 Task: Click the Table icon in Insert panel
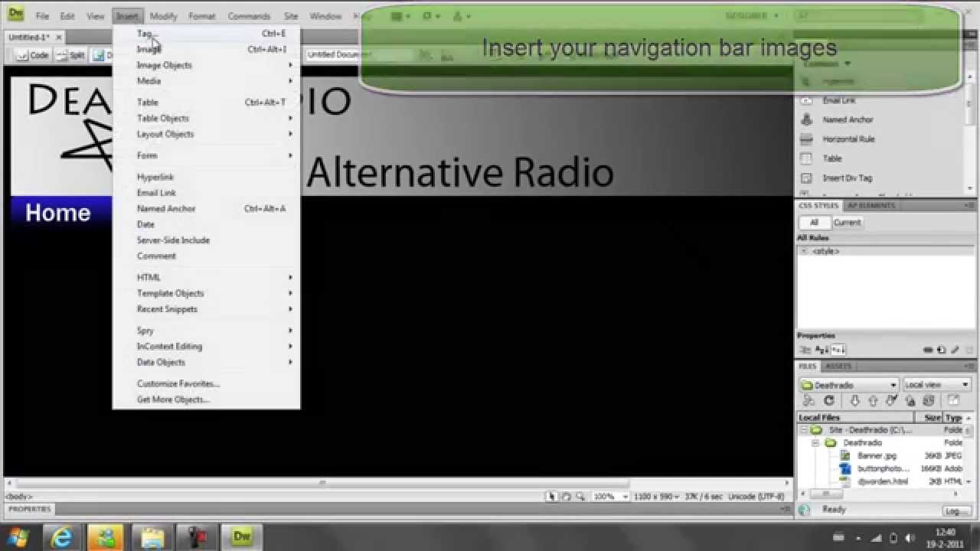click(x=806, y=158)
